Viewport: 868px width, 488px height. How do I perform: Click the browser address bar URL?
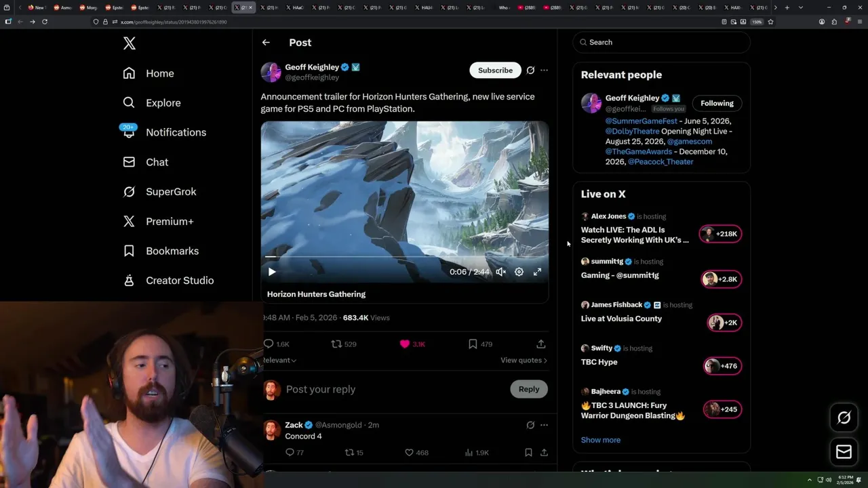tap(174, 22)
